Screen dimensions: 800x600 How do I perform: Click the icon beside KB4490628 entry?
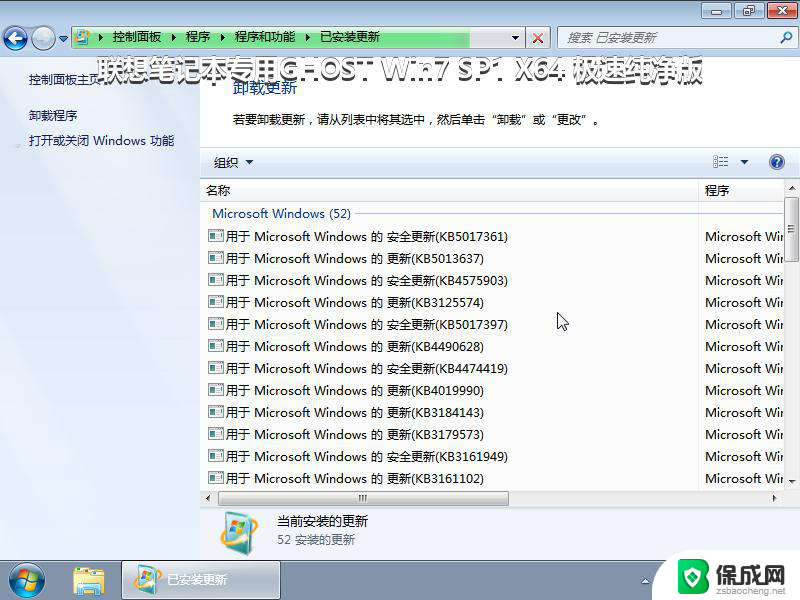point(216,345)
